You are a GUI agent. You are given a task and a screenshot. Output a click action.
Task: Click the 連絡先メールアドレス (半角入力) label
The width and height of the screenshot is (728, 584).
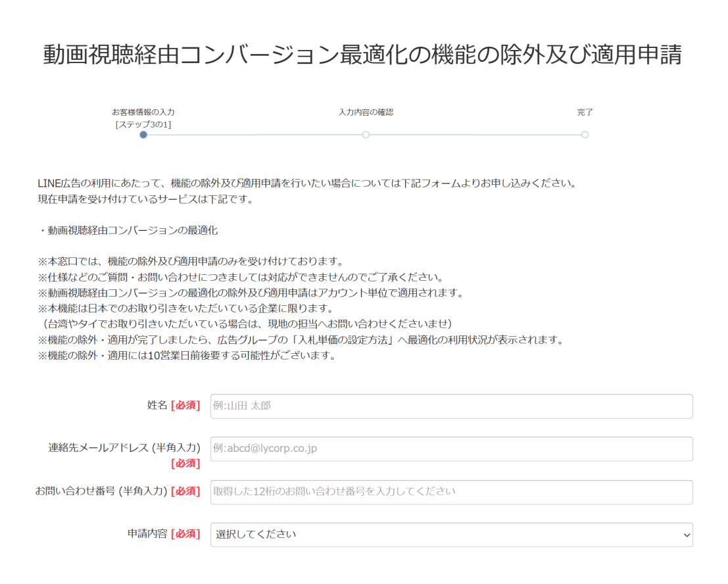pos(124,448)
